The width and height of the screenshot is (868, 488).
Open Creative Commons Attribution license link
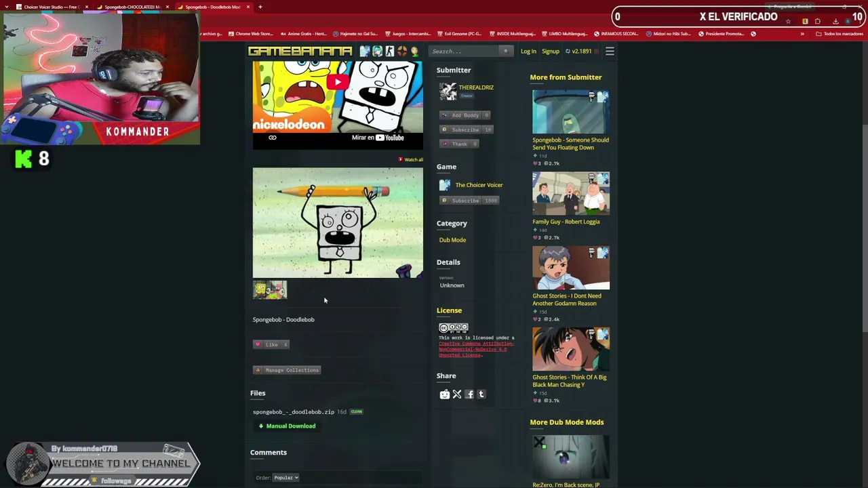pyautogui.click(x=476, y=349)
